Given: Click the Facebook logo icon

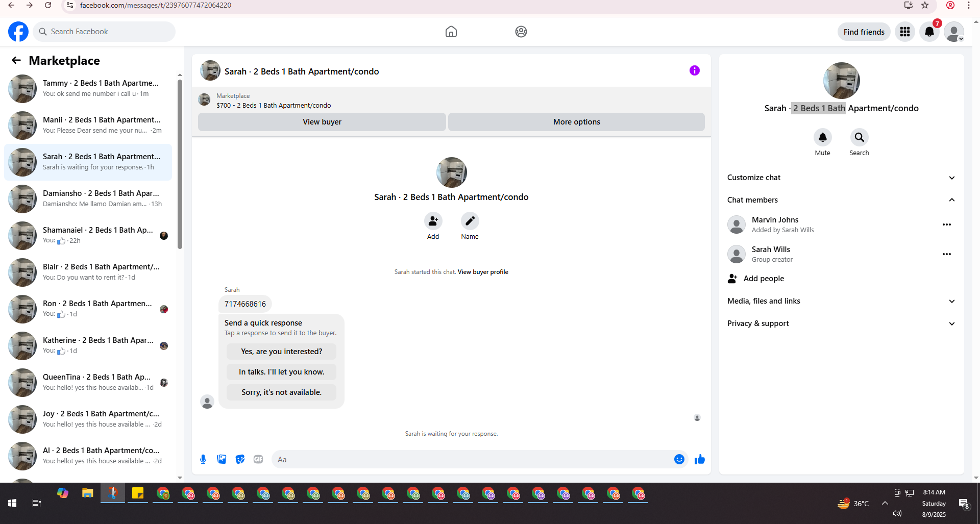Looking at the screenshot, I should pyautogui.click(x=18, y=32).
